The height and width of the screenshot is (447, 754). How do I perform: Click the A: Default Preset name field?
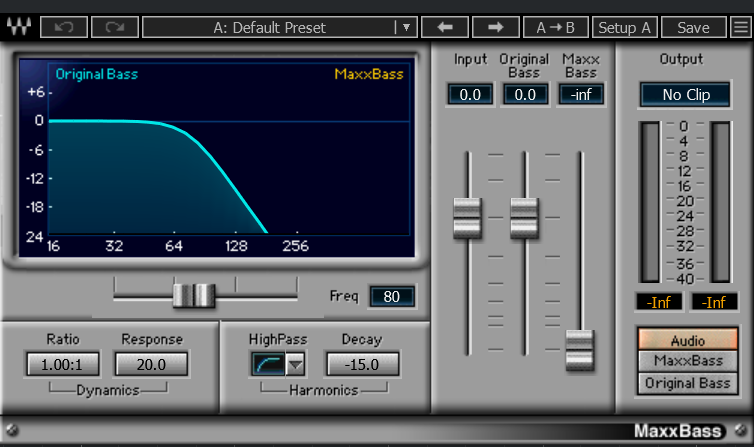coord(269,27)
